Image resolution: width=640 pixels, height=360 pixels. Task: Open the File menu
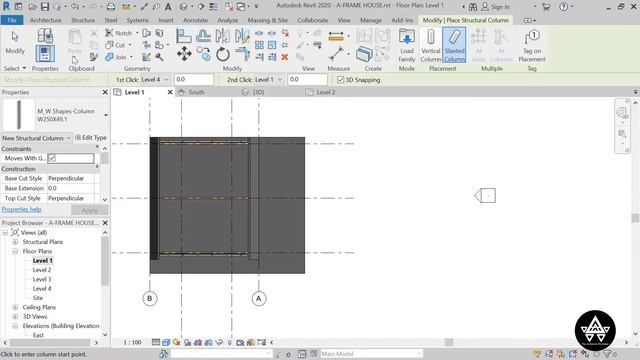[12, 20]
